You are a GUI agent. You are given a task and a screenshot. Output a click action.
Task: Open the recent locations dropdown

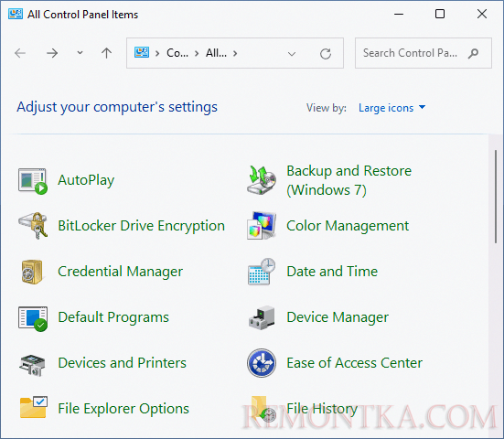pyautogui.click(x=80, y=53)
